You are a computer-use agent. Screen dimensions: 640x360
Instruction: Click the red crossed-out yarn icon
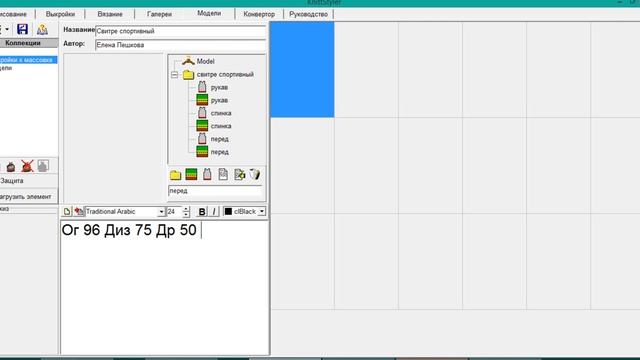(x=27, y=166)
